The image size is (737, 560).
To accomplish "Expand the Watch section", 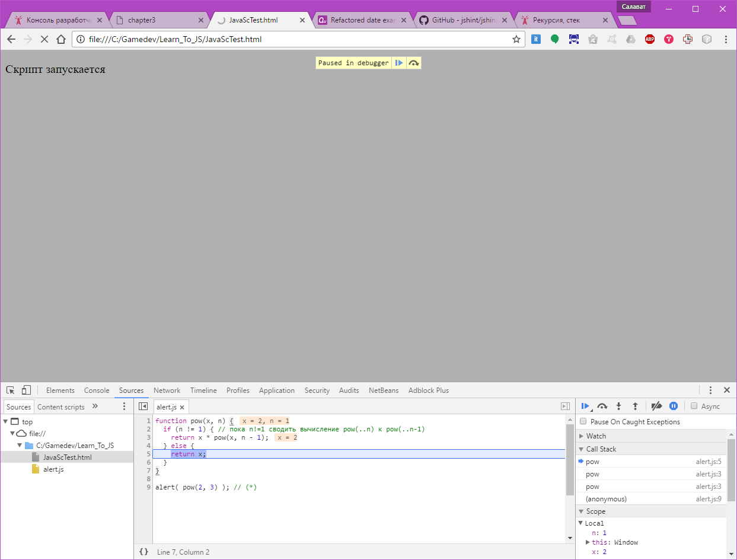I will pos(596,436).
